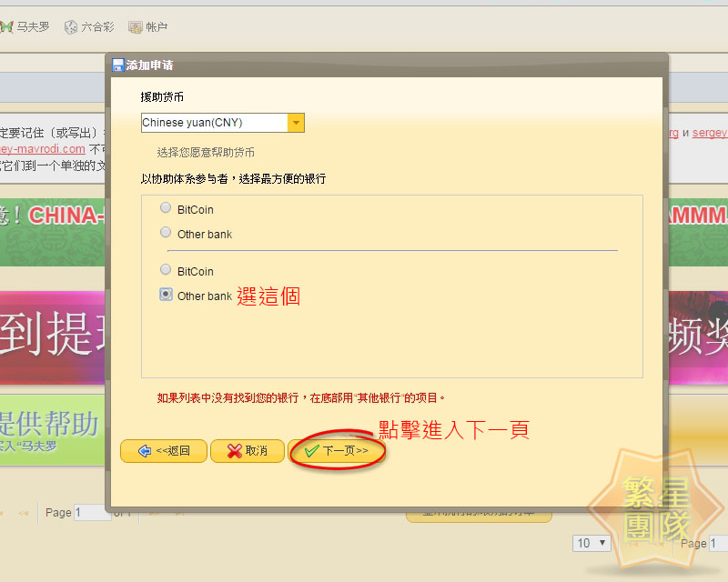Select the Other bank option above the divider
The height and width of the screenshot is (582, 728).
pos(166,233)
